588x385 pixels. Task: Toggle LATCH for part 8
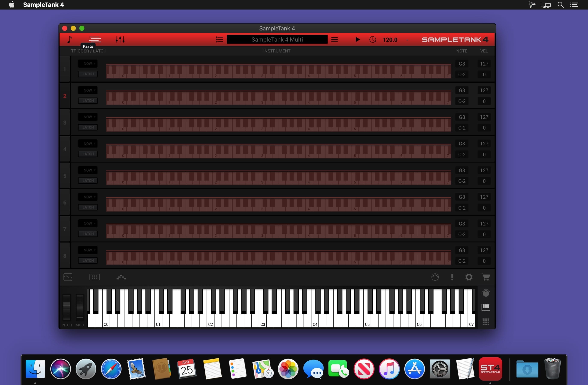(x=88, y=261)
